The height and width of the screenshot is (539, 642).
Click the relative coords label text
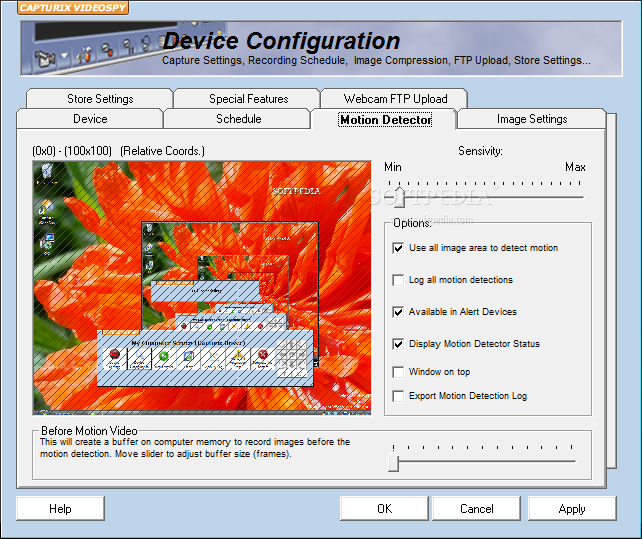(118, 151)
